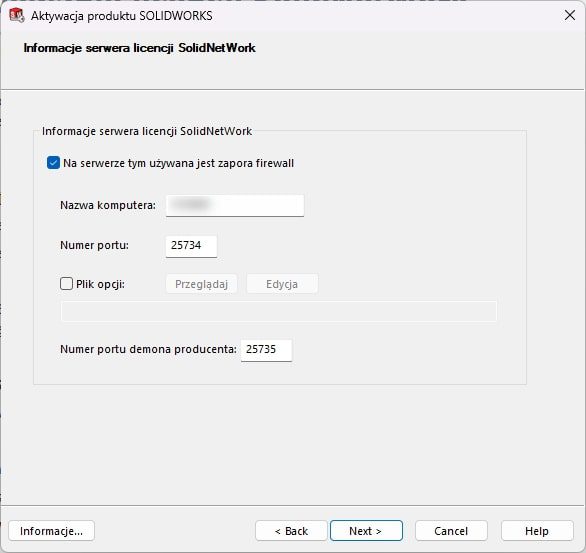The width and height of the screenshot is (586, 553).
Task: Click the group box title 'Informacje serwera licencji SolidNetWork'
Action: (147, 131)
